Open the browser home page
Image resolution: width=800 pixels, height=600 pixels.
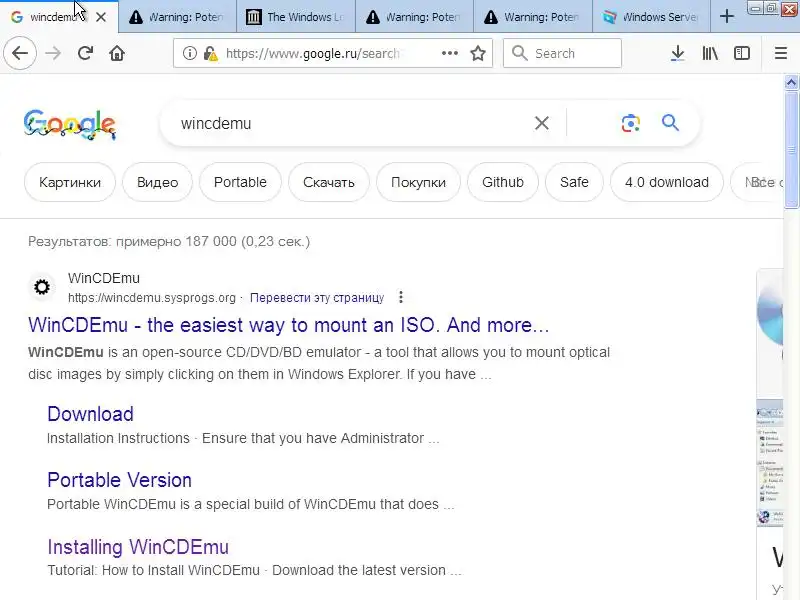(117, 53)
